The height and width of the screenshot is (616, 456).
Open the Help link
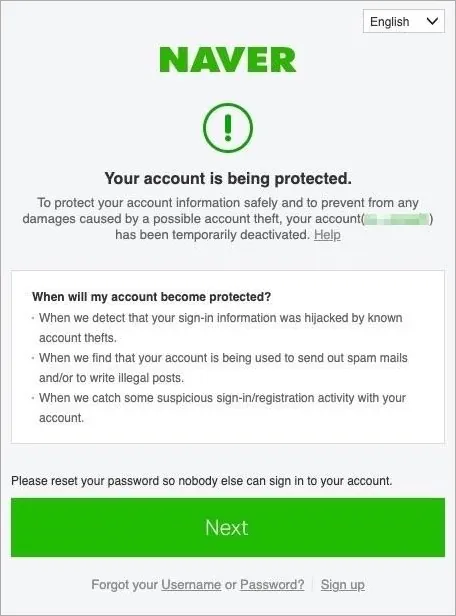click(x=327, y=235)
